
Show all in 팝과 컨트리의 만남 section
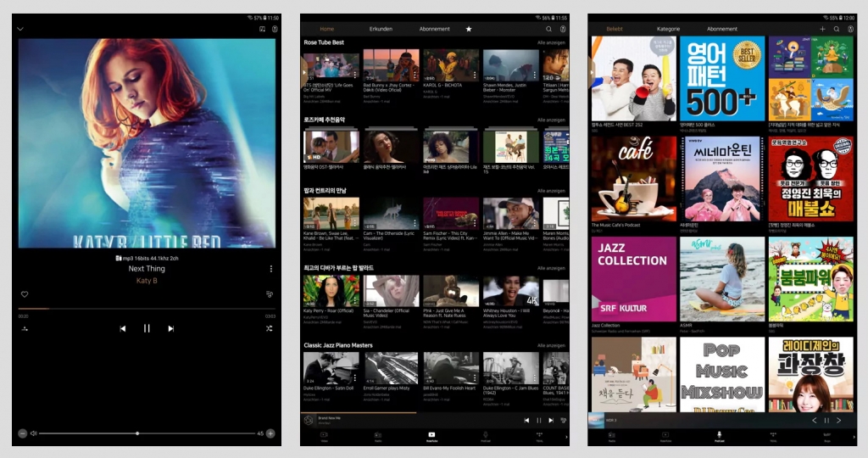click(551, 191)
